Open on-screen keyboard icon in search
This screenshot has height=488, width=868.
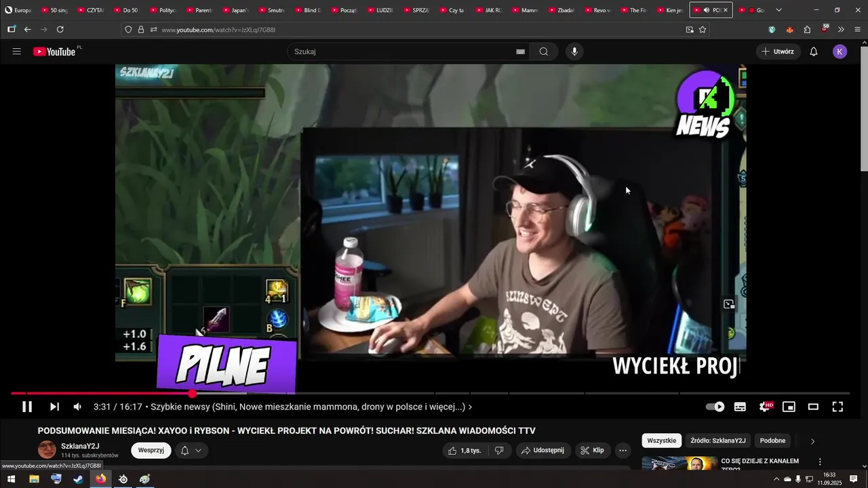pos(520,52)
